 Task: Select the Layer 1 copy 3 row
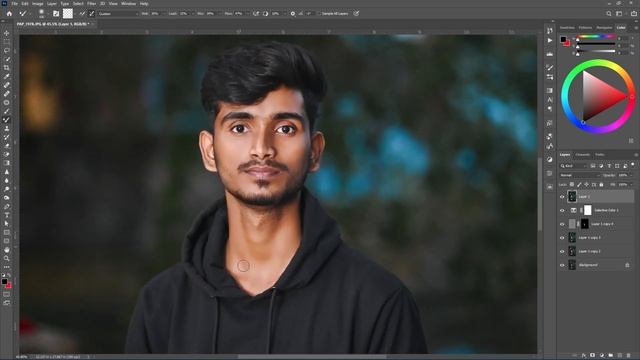point(596,238)
